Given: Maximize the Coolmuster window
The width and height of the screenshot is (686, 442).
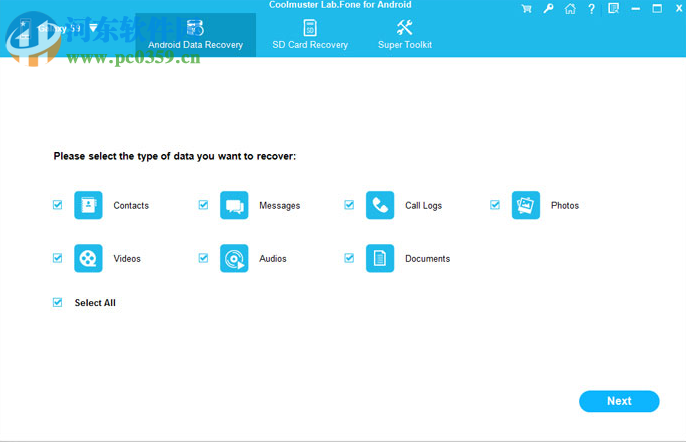Looking at the screenshot, I should coord(657,9).
